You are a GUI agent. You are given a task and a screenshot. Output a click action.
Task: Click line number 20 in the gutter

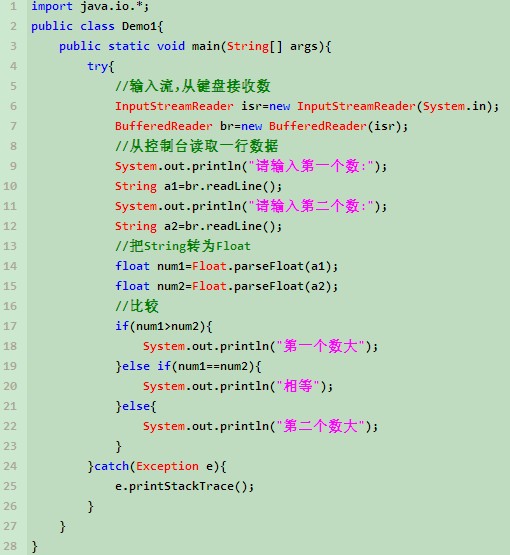click(10, 386)
